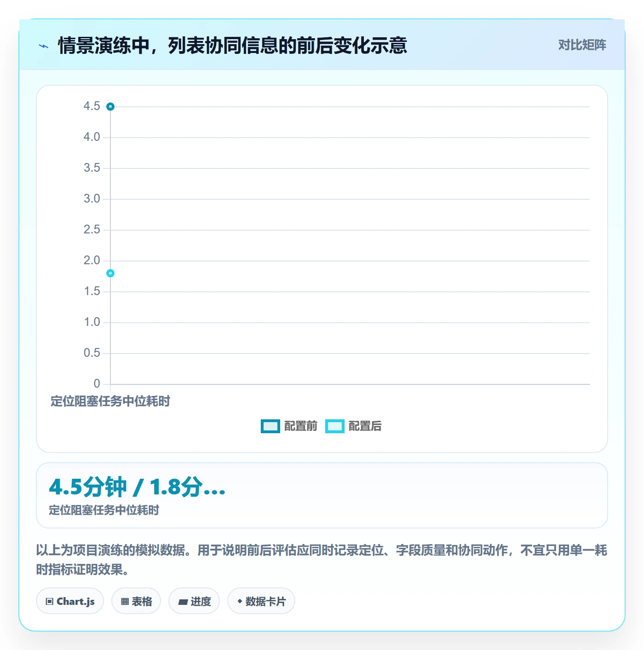This screenshot has height=650, width=644.
Task: Click the lightning icon beside the title
Action: point(44,46)
